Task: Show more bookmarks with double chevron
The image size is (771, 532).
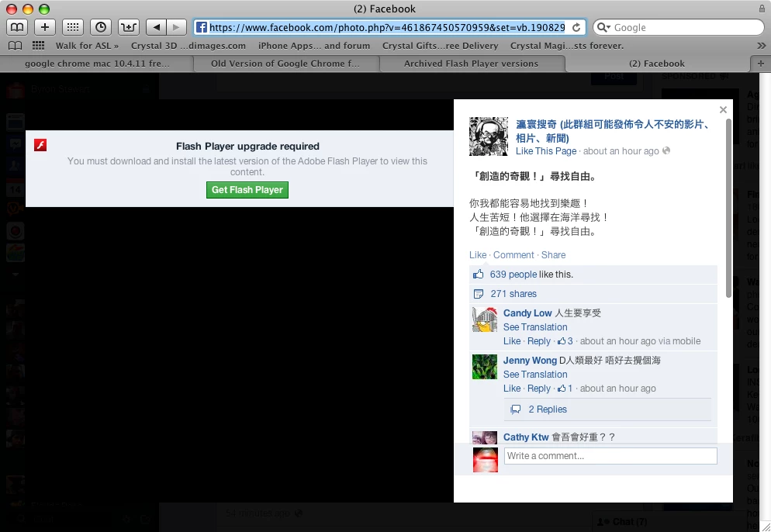Action: (761, 46)
